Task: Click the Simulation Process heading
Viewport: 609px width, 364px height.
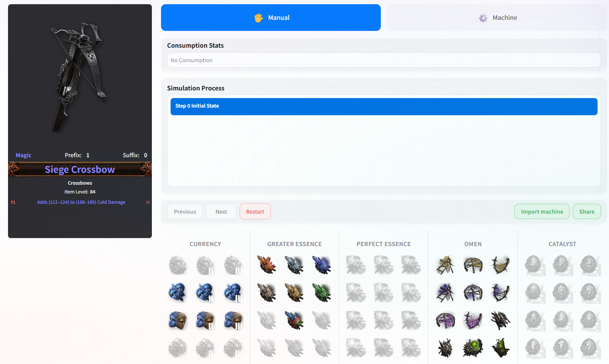Action: point(196,88)
